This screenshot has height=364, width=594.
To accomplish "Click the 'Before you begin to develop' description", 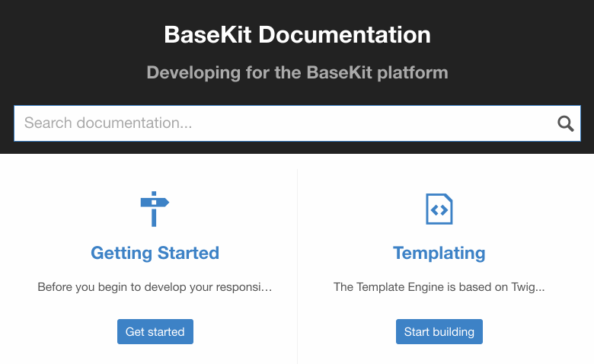I will [x=155, y=287].
